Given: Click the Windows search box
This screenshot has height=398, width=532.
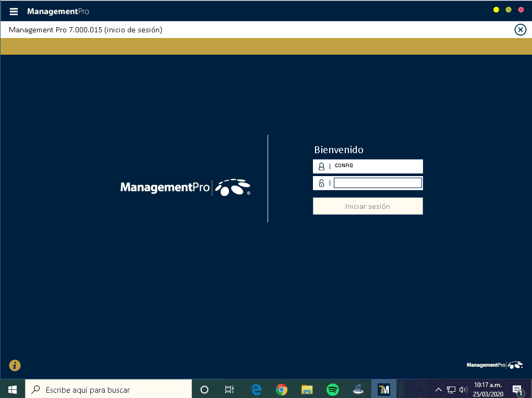Looking at the screenshot, I should tap(108, 389).
